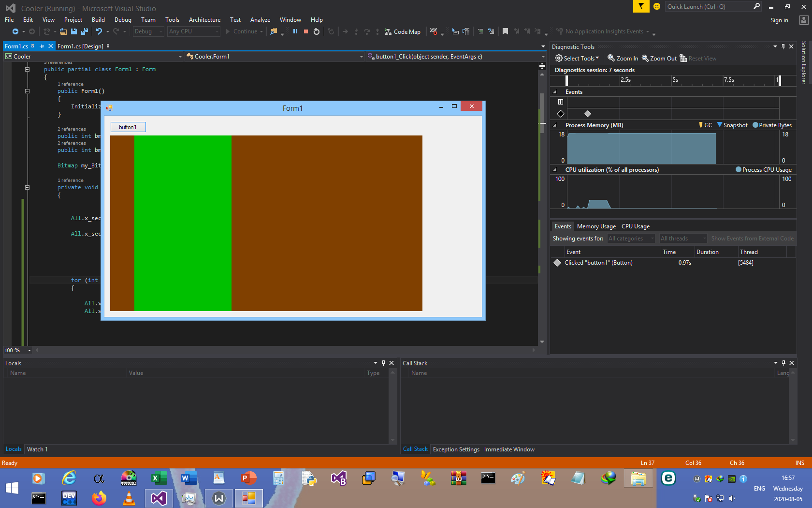Screen dimensions: 812x508
Task: Collapse the Form1 class outline toggle
Action: pyautogui.click(x=28, y=70)
